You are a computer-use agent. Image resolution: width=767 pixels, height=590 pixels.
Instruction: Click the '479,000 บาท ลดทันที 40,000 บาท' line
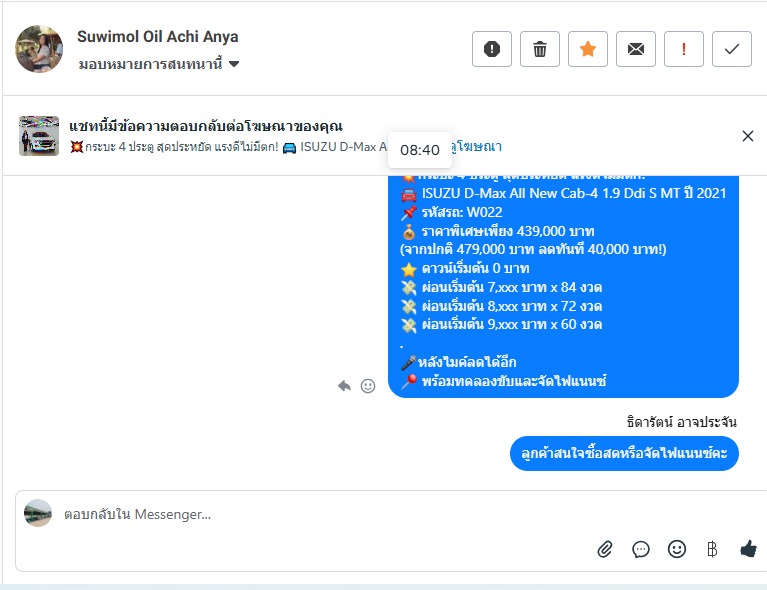[x=533, y=250]
